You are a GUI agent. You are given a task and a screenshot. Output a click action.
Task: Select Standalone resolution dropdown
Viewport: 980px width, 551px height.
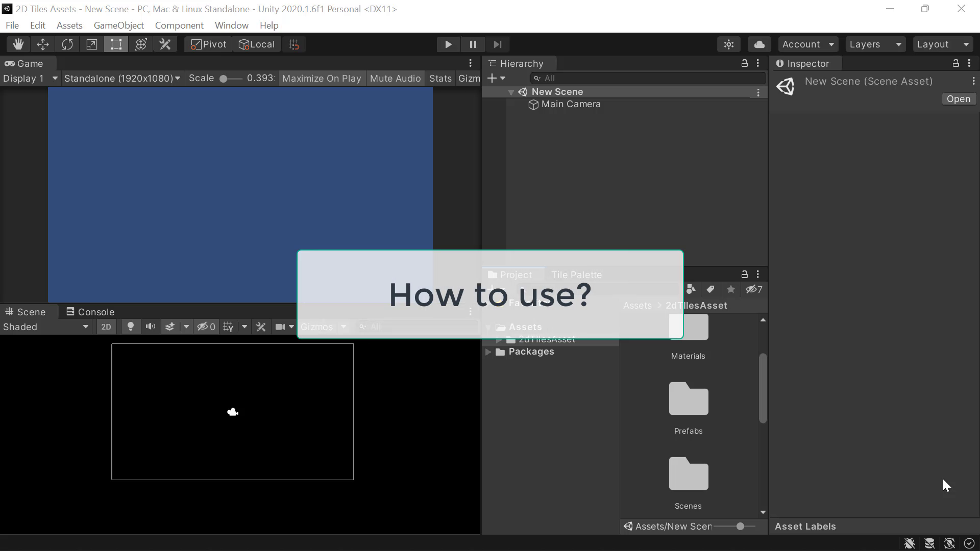click(121, 78)
